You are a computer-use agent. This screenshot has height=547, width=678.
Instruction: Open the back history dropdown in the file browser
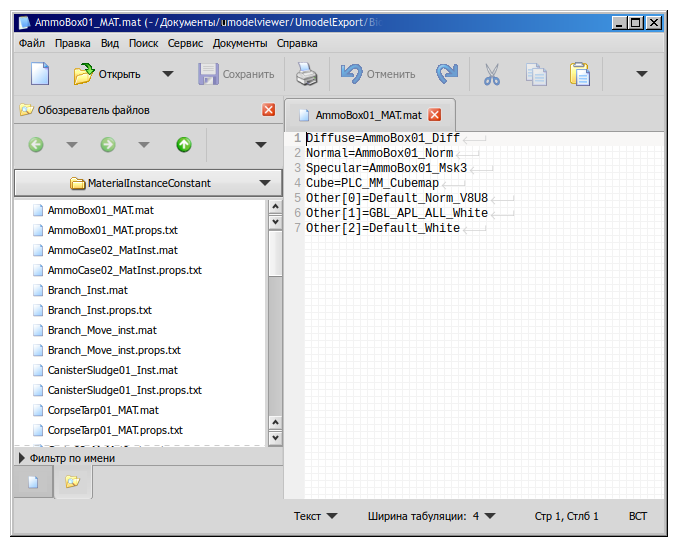[72, 144]
